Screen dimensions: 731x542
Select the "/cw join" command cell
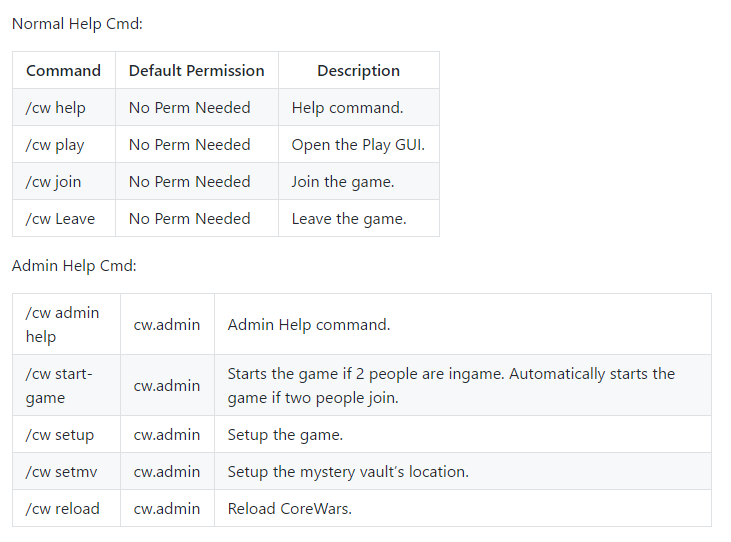pos(54,182)
